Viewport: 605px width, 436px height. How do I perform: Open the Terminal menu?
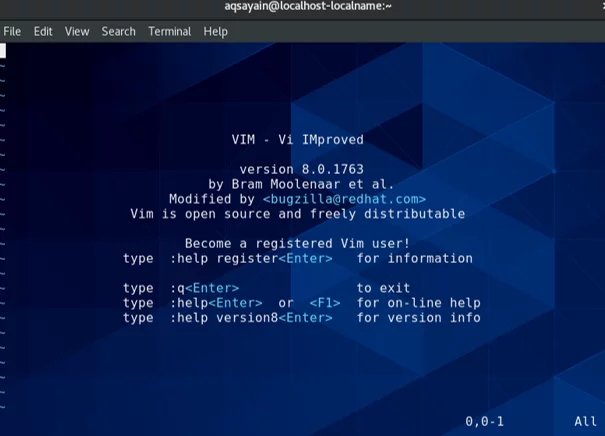tap(169, 31)
